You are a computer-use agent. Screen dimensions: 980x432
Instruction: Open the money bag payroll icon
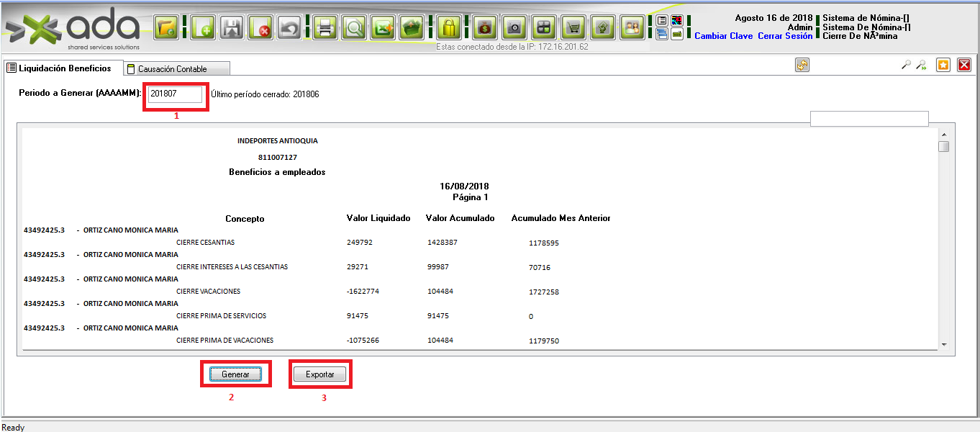coord(485,28)
